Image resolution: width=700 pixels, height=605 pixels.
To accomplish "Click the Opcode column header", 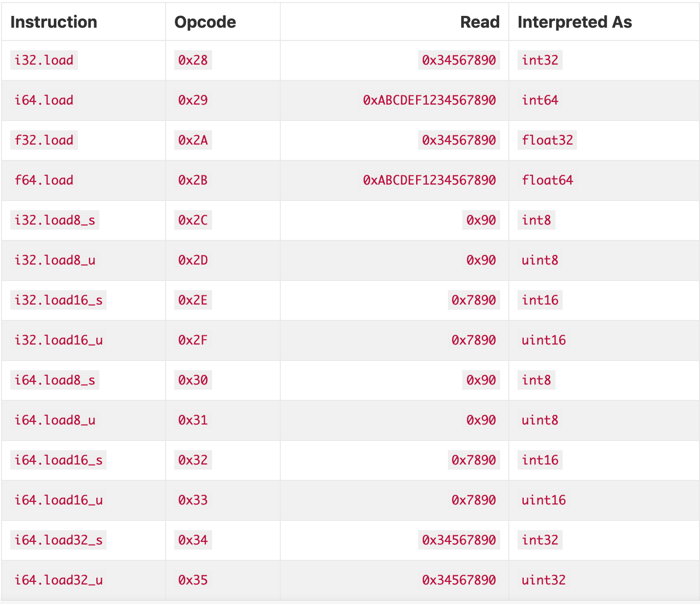I will [x=205, y=22].
